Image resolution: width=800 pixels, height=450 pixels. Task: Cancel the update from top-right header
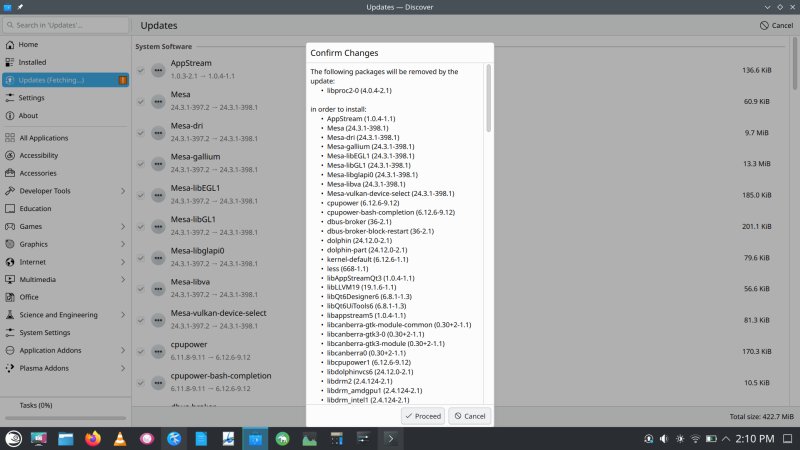tap(777, 26)
